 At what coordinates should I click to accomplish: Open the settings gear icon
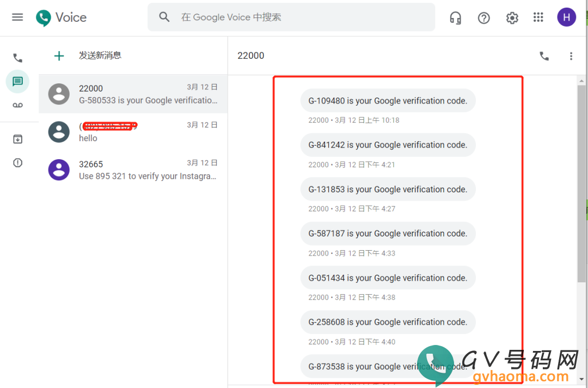click(x=512, y=17)
